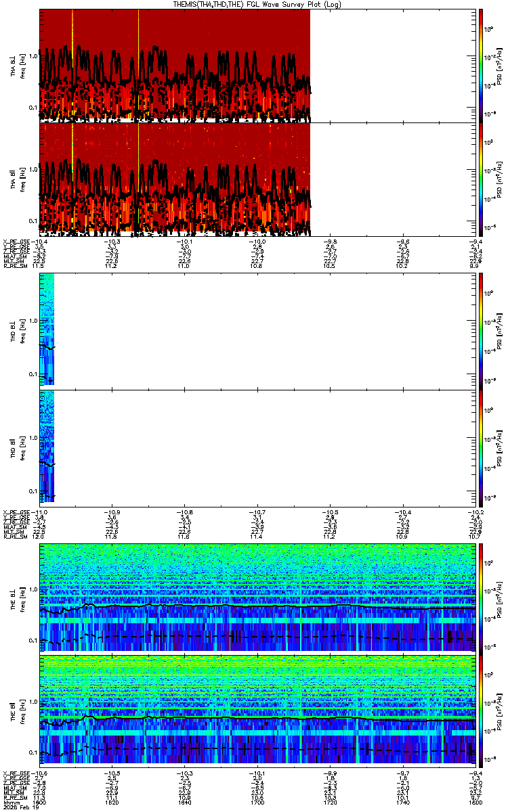Select the THE B-perpendicular spectrogram panel
Image resolution: width=508 pixels, height=812 pixels.
(257, 598)
